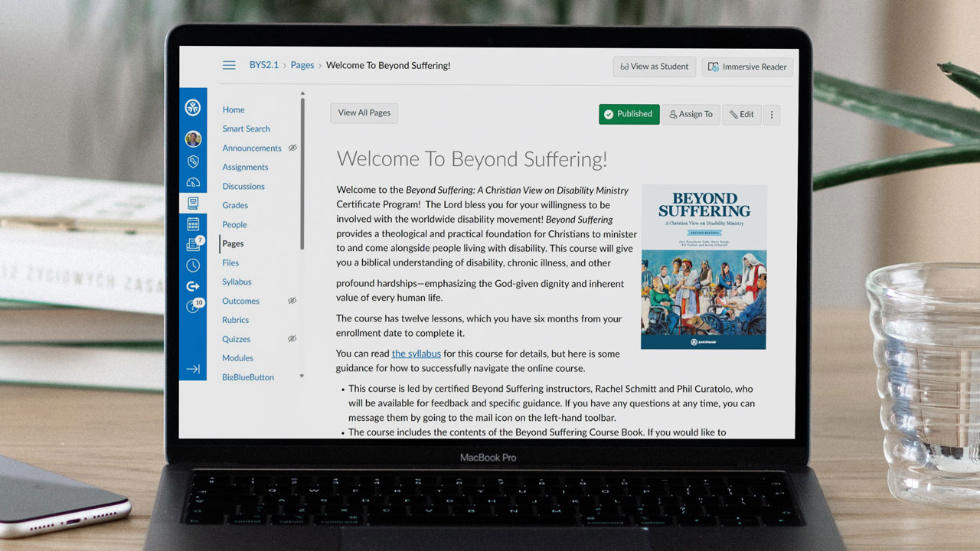This screenshot has height=551, width=980.
Task: Click the Edit page button
Action: point(742,115)
